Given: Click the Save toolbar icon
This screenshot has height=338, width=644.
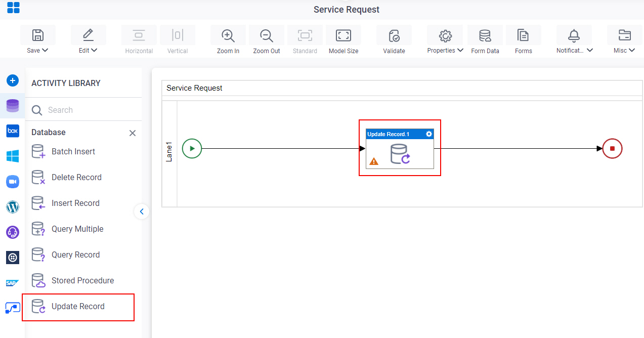Looking at the screenshot, I should click(38, 35).
